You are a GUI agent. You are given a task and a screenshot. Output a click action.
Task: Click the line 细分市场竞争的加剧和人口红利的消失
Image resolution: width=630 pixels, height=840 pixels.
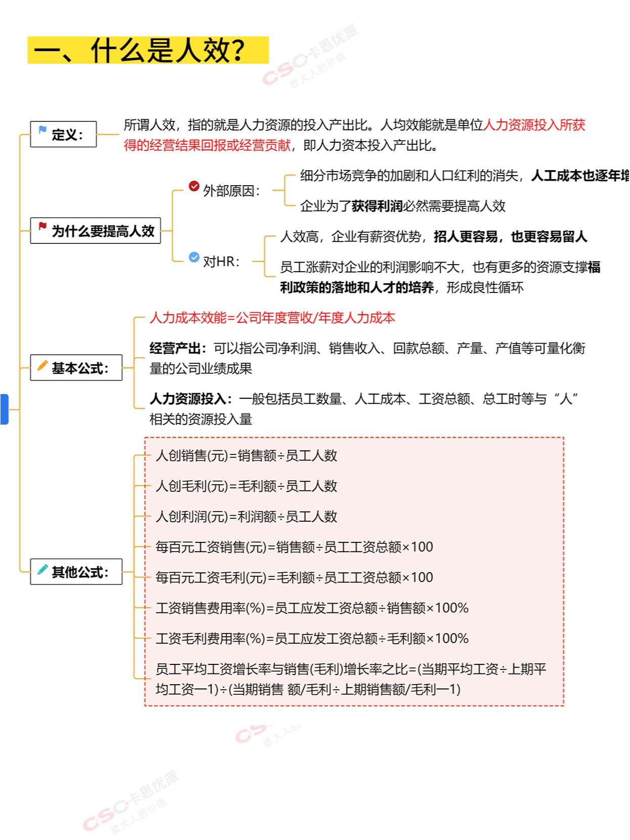tap(465, 176)
